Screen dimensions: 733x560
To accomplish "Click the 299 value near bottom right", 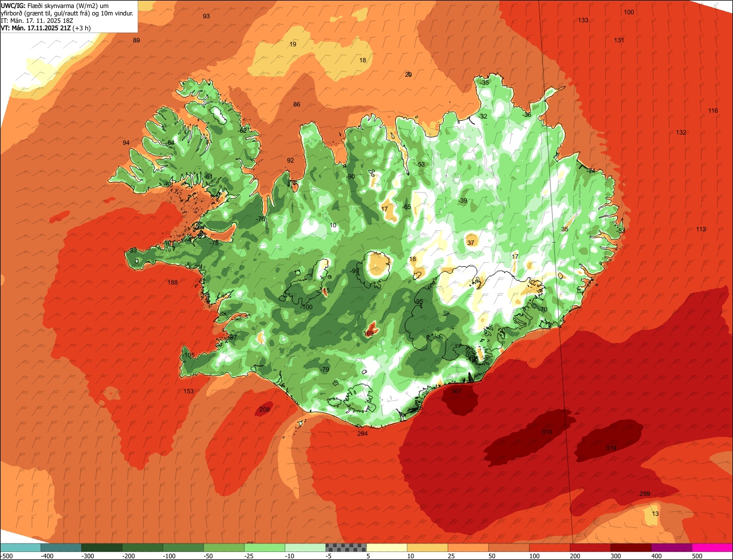I will coord(645,494).
